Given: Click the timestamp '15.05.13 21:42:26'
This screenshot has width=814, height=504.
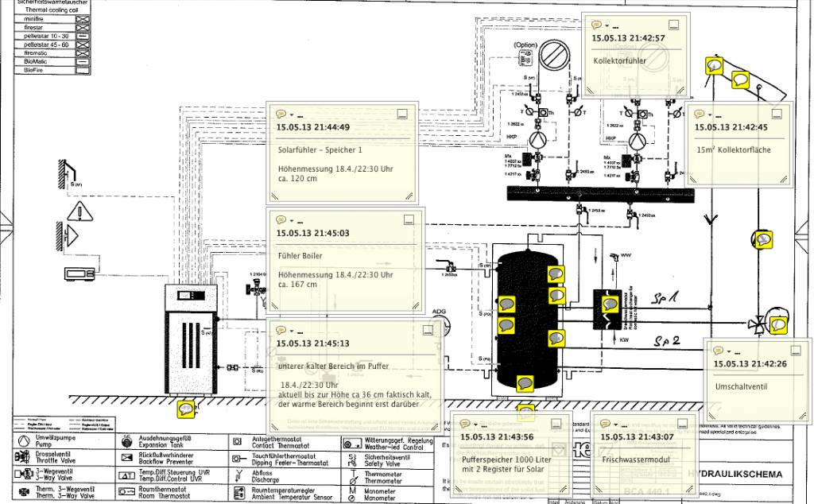Looking at the screenshot, I should [x=750, y=364].
